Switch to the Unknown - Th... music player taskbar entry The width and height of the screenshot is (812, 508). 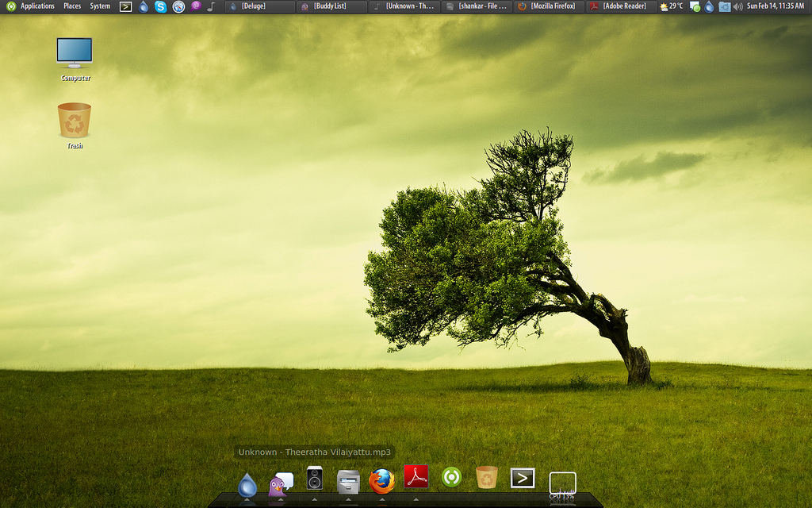pyautogui.click(x=404, y=6)
